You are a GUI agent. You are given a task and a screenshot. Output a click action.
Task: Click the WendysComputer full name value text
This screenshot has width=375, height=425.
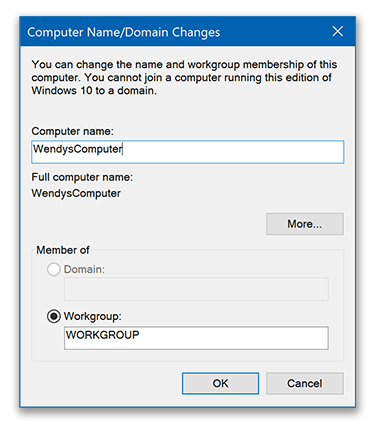click(76, 193)
